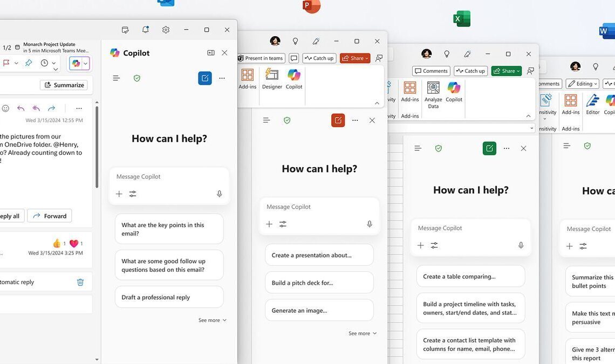Open Outlook notification bell icon
This screenshot has width=615, height=364.
[146, 30]
